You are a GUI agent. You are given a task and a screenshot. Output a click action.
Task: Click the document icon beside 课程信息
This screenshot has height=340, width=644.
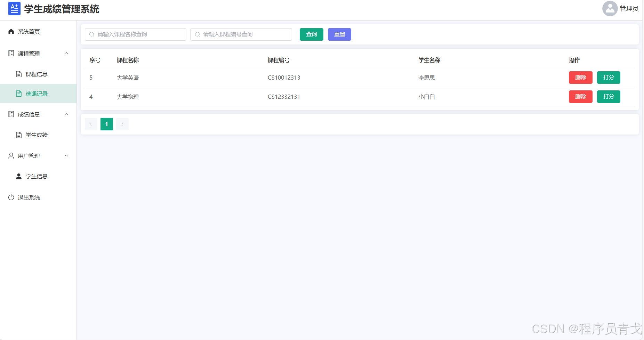click(19, 74)
